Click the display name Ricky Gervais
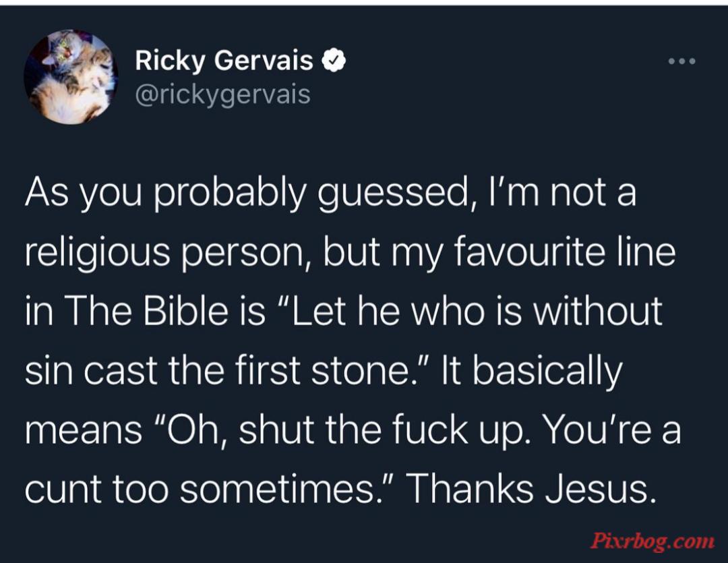Screen dimensions: 728x563 coord(224,61)
